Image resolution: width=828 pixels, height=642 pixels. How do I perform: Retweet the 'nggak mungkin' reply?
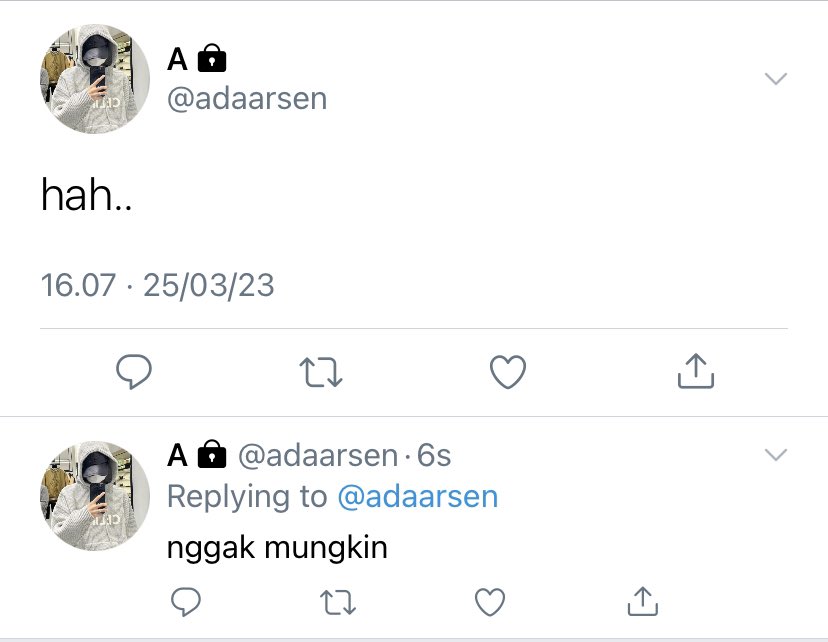click(338, 602)
